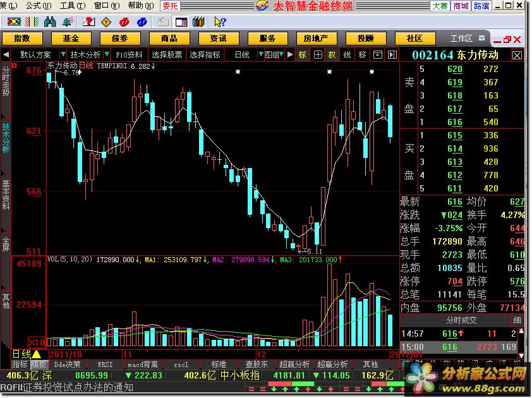The width and height of the screenshot is (532, 398).
Task: Click the X10 volume scale label
Action: [37, 342]
